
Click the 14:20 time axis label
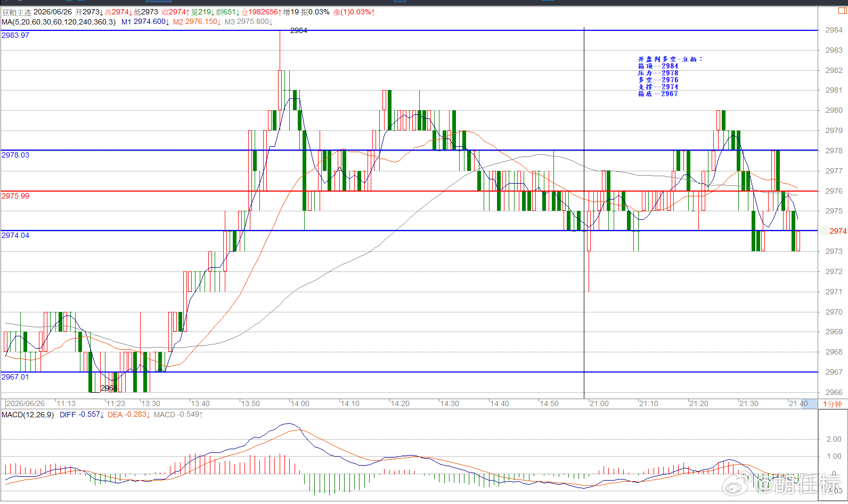(x=400, y=403)
